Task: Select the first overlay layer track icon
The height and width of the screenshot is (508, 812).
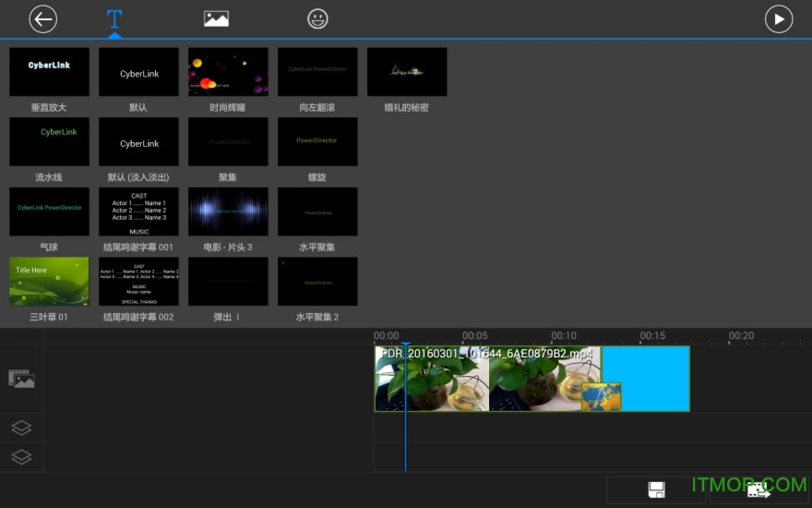Action: pyautogui.click(x=21, y=428)
